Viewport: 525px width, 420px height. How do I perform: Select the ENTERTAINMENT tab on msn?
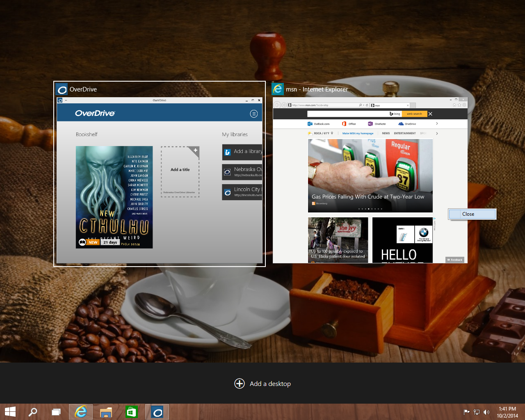405,133
